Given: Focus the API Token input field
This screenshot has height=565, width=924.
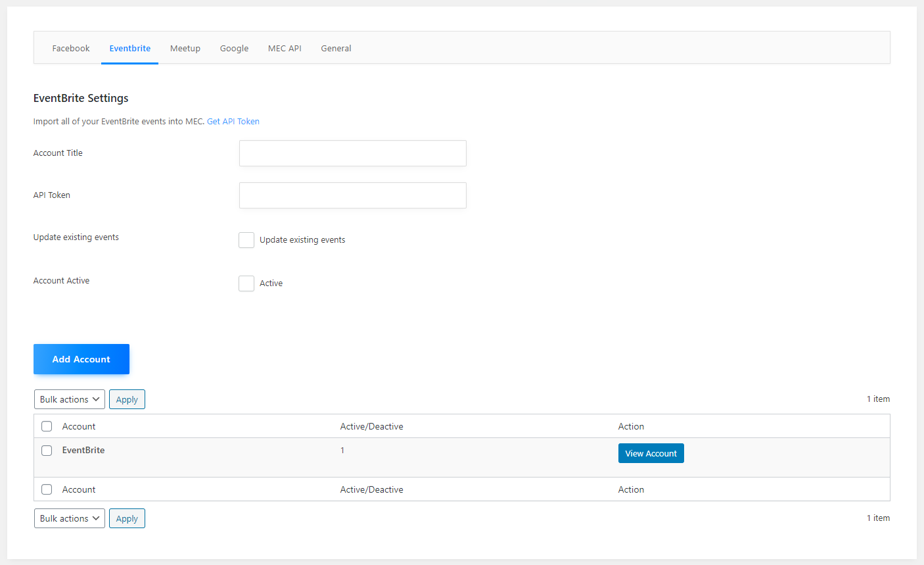Looking at the screenshot, I should pyautogui.click(x=353, y=195).
